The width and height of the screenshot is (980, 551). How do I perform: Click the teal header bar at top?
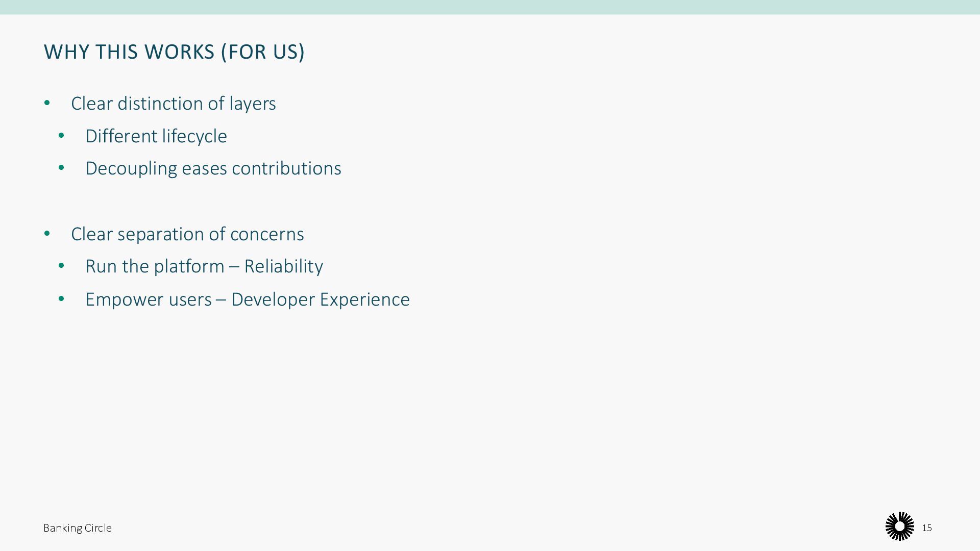click(x=490, y=7)
